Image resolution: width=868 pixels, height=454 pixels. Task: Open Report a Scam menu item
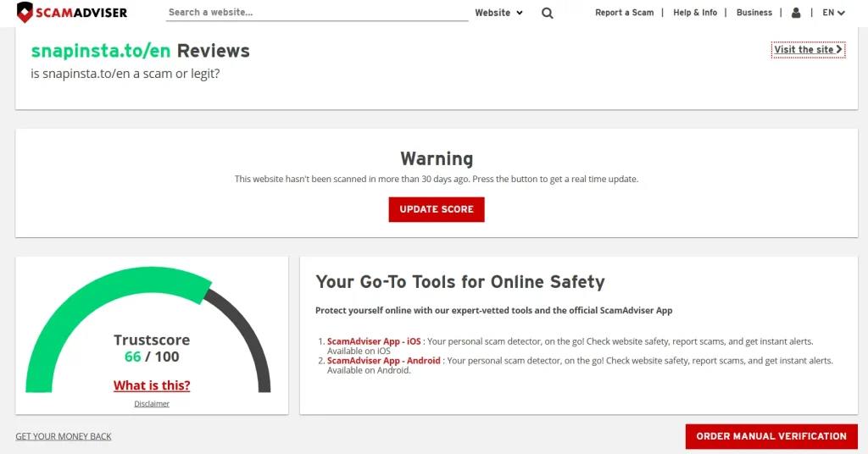tap(624, 13)
